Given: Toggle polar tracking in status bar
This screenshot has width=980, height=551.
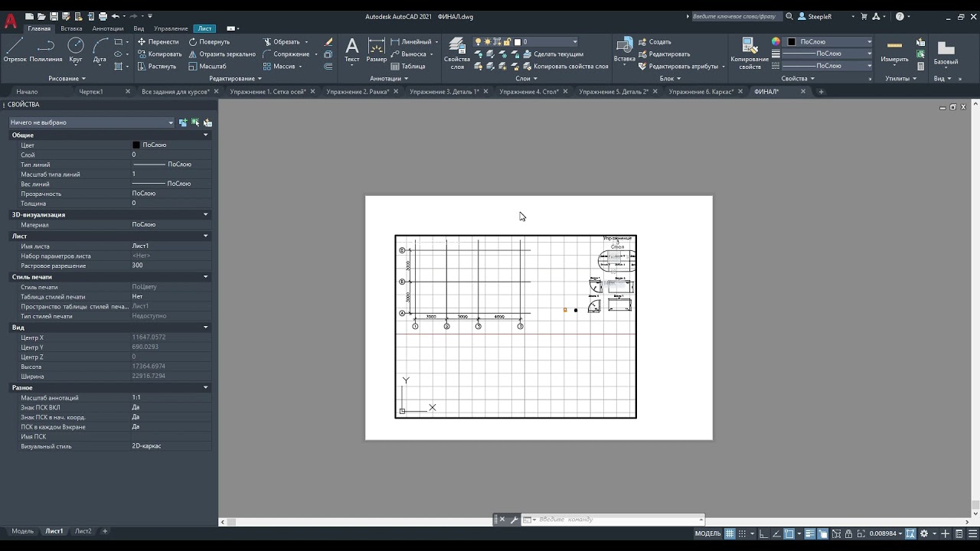Looking at the screenshot, I should point(775,533).
